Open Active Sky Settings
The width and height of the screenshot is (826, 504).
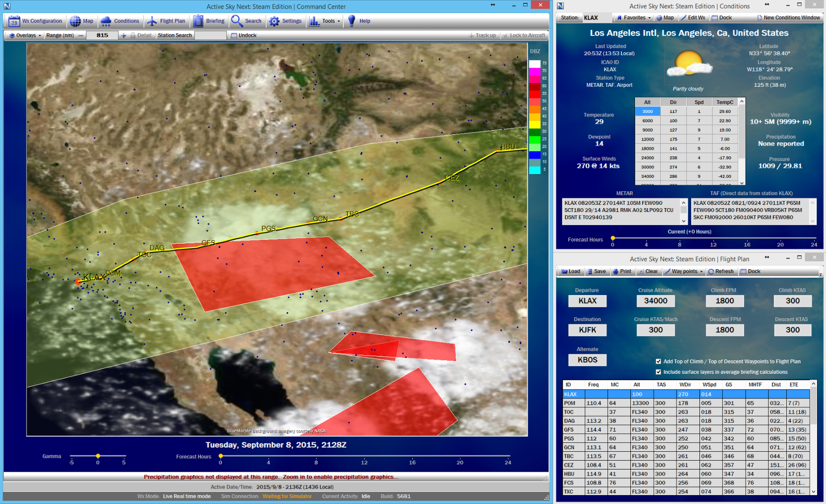[285, 21]
